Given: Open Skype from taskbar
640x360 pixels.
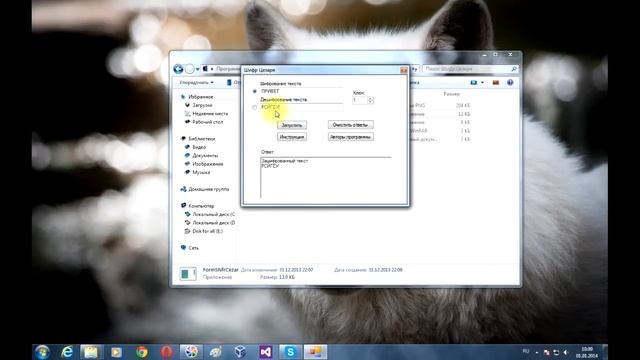Looking at the screenshot, I should (290, 352).
